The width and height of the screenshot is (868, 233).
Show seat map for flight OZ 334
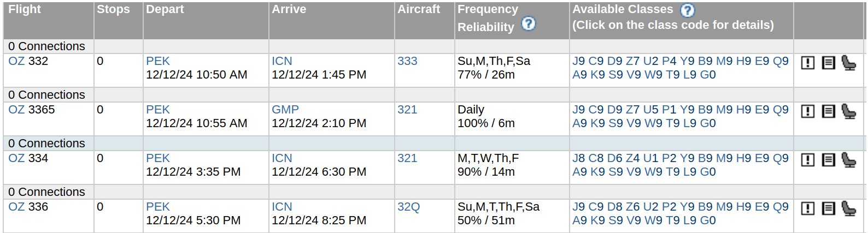coord(848,160)
